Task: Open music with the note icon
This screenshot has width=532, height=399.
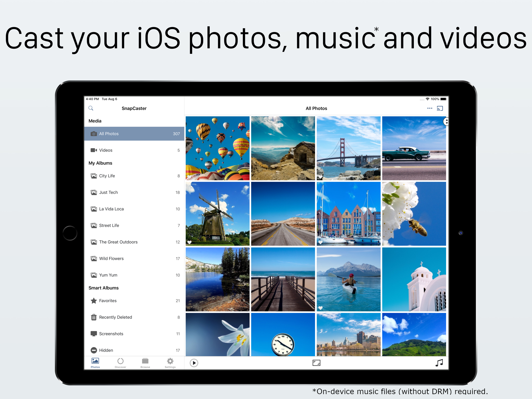Action: pos(439,363)
